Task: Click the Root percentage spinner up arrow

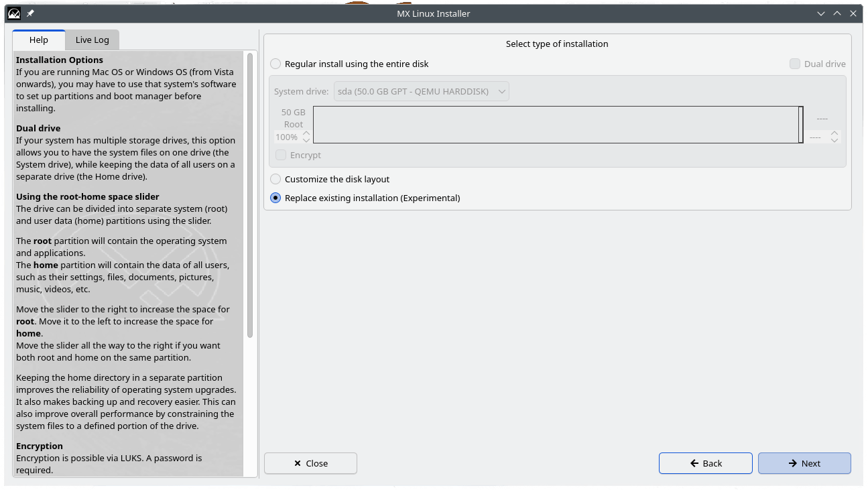Action: 306,133
